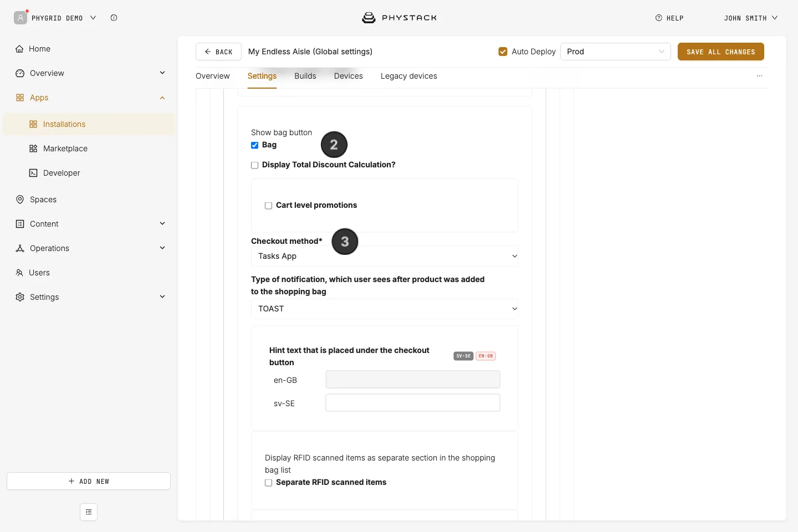798x532 pixels.
Task: Click the Settings gear icon in sidebar
Action: (x=20, y=297)
